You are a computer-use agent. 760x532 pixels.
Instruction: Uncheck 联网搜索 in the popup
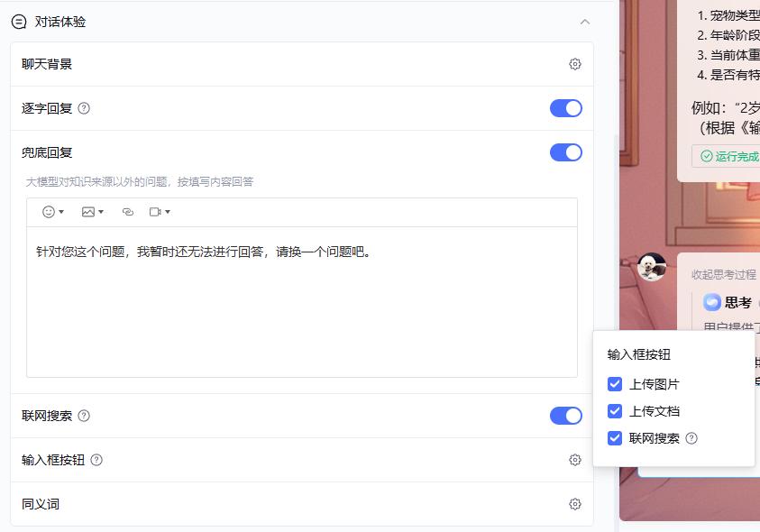pos(614,438)
